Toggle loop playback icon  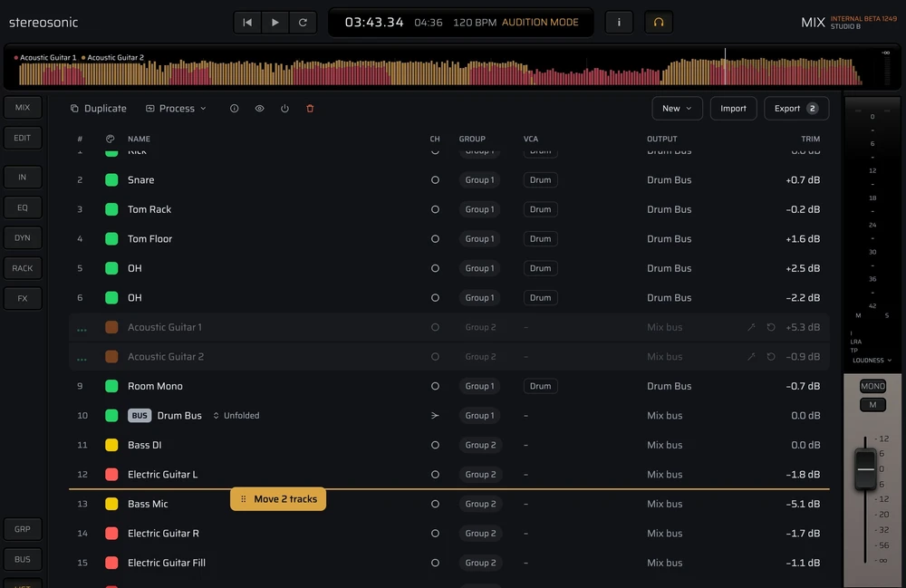point(303,23)
